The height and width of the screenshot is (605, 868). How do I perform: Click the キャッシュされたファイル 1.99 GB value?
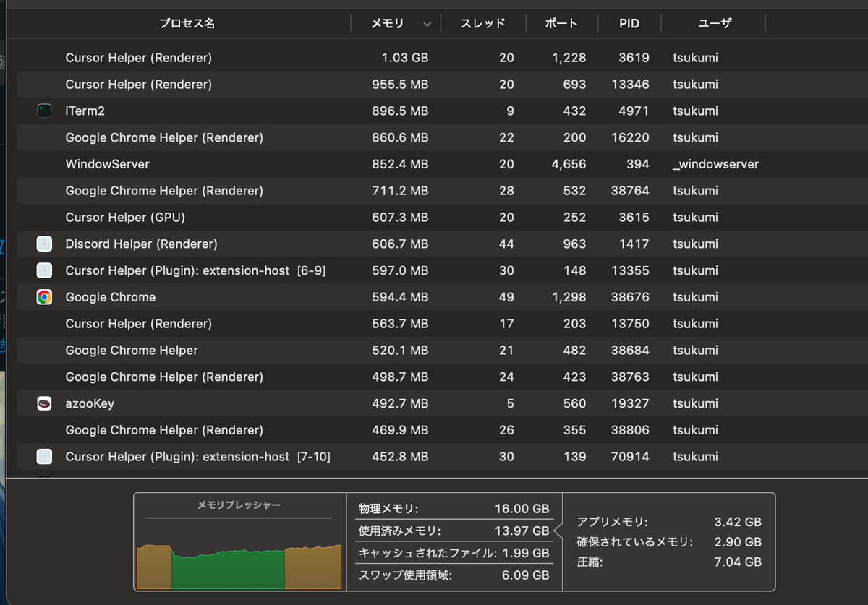(x=524, y=553)
